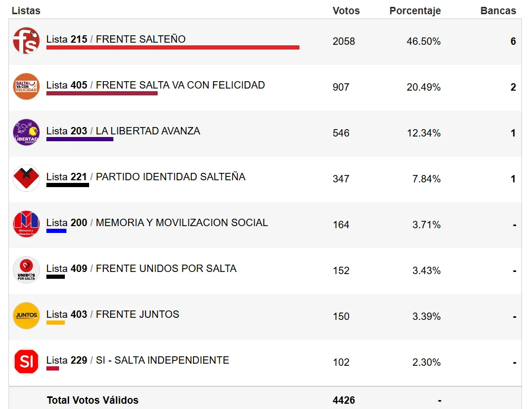532x409 pixels.
Task: Select Lista 203 La Libertad Avanza
Action: coord(123,131)
